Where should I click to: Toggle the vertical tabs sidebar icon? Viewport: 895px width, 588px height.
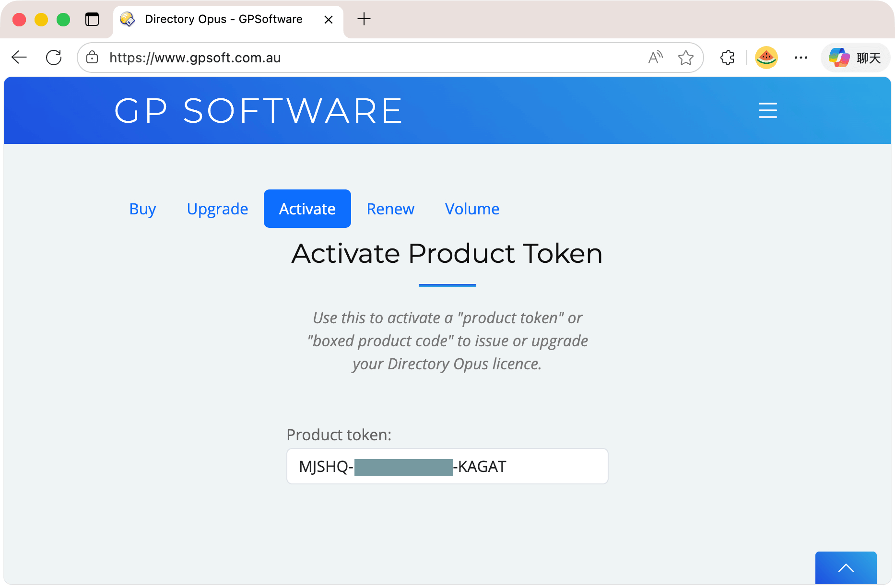(92, 19)
